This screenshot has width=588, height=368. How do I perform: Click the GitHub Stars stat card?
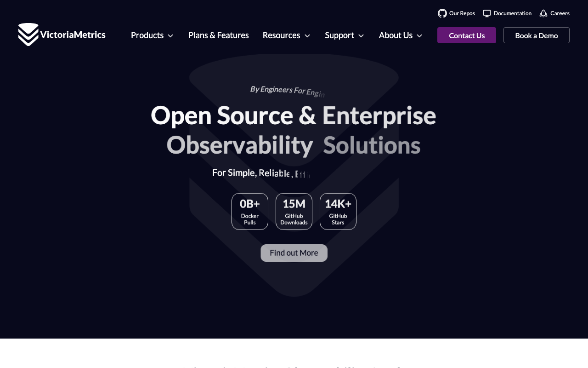[338, 212]
